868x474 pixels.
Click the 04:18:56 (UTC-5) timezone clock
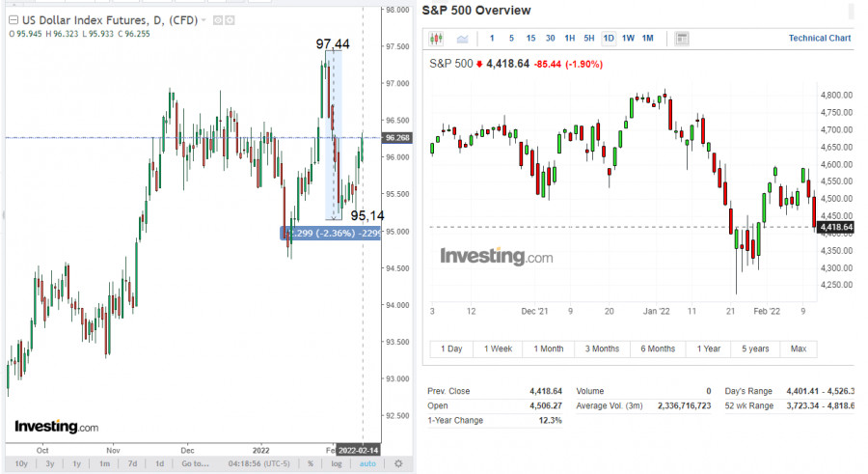258,463
